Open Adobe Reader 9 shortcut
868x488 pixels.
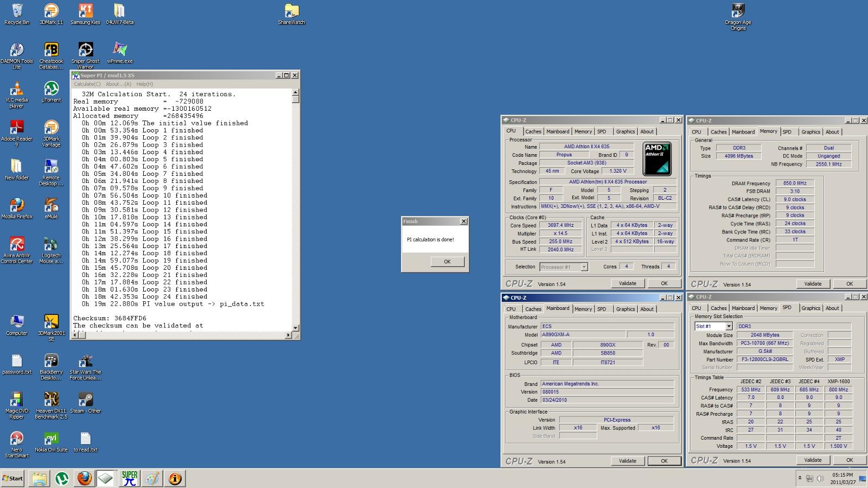click(x=17, y=134)
